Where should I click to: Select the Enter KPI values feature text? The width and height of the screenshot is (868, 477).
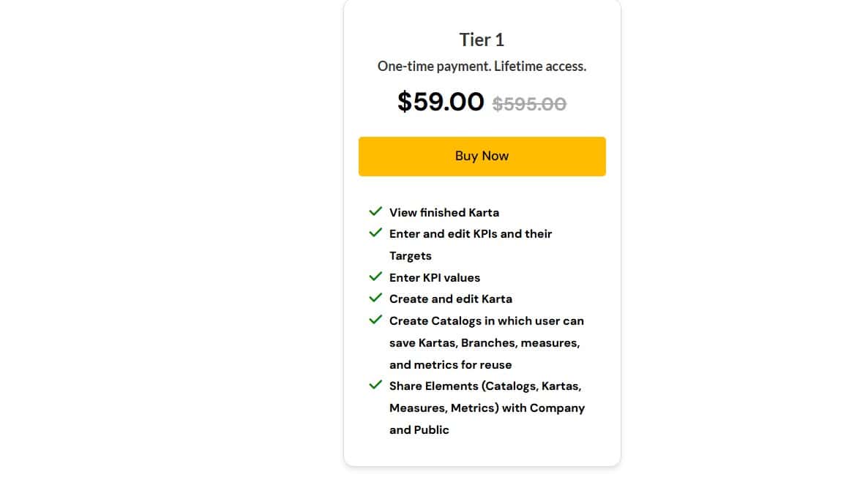coord(434,277)
